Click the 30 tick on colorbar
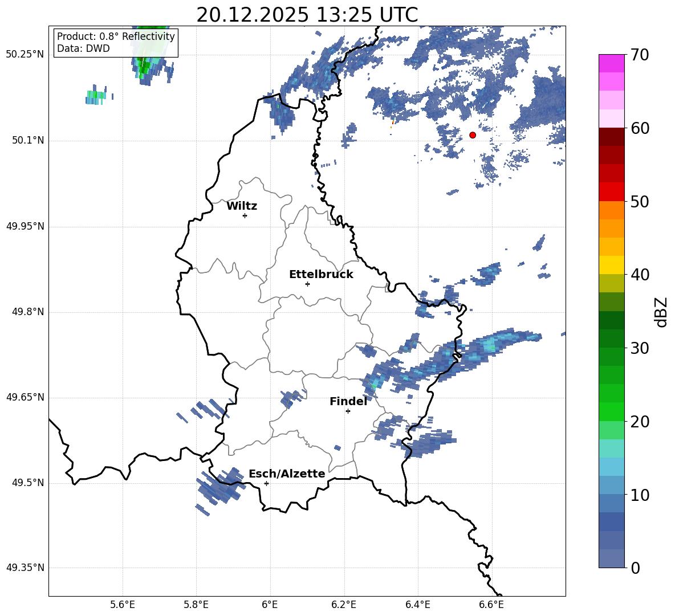Viewport: 675px width, 616px height. click(640, 348)
